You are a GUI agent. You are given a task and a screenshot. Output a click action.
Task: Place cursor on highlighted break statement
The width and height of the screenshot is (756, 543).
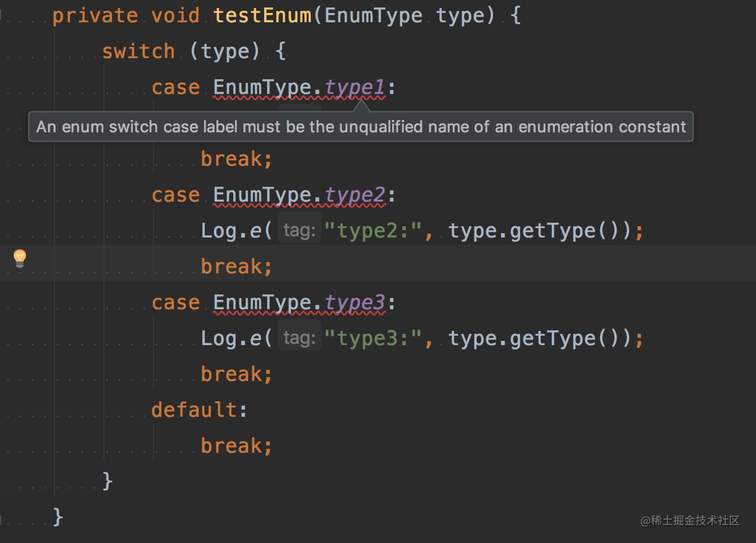pyautogui.click(x=237, y=267)
